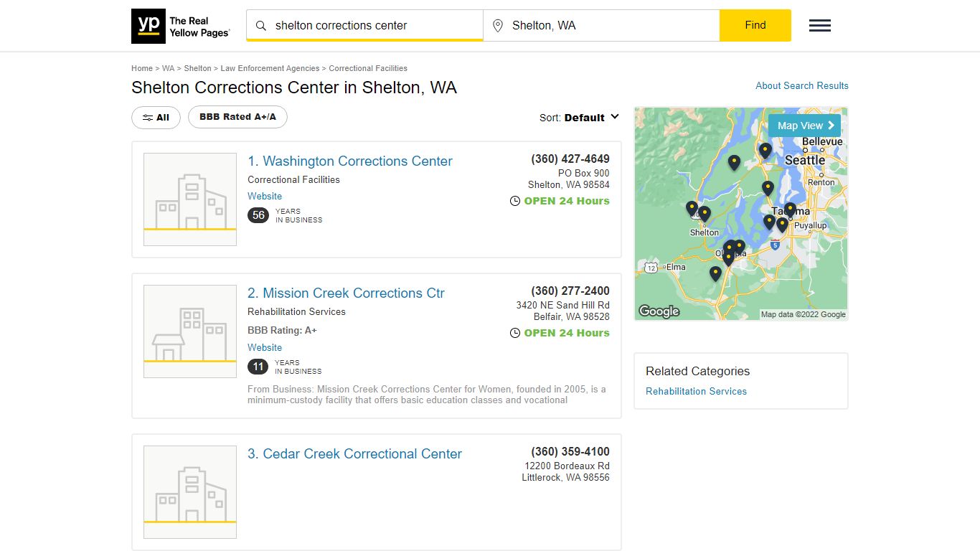Click Mission Creek From Business description text
Screen dimensions: 980x551
tap(427, 395)
